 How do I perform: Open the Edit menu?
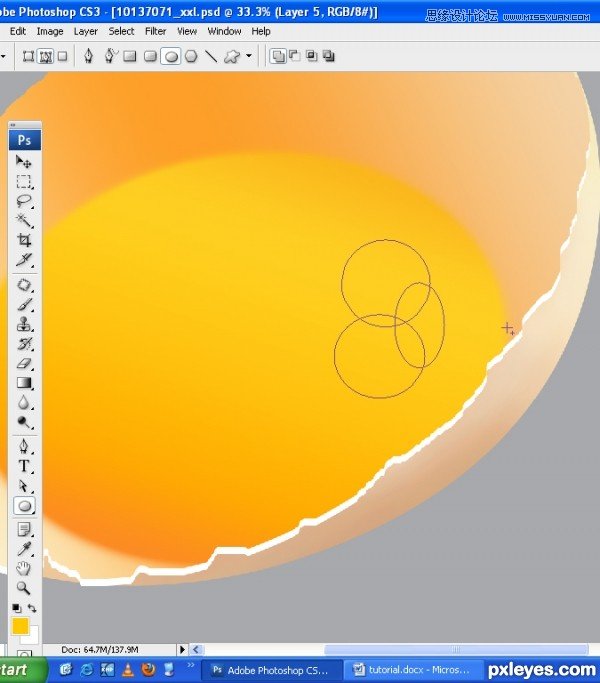[18, 31]
